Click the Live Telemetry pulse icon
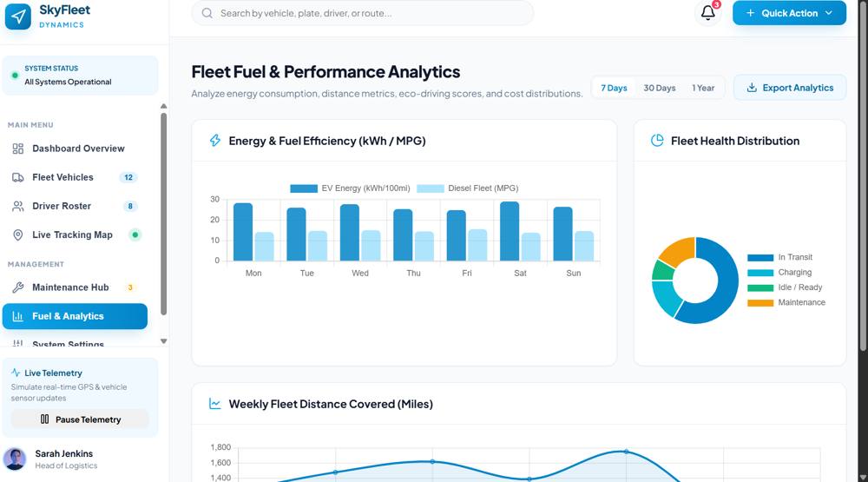This screenshot has height=482, width=868. point(16,373)
